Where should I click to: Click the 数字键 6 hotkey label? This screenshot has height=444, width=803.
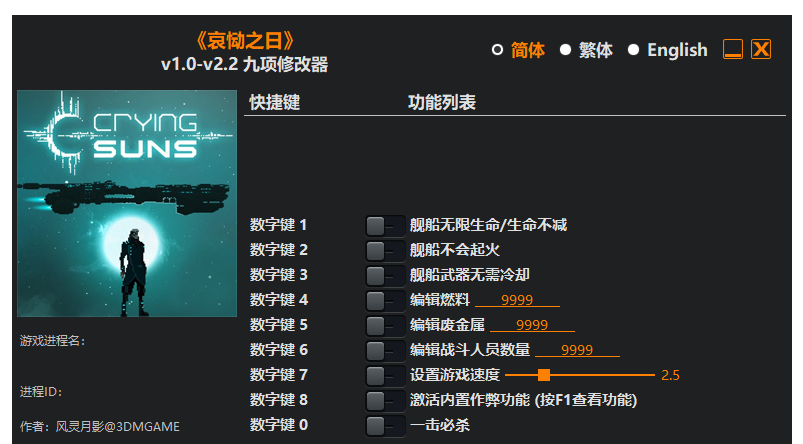(x=279, y=350)
